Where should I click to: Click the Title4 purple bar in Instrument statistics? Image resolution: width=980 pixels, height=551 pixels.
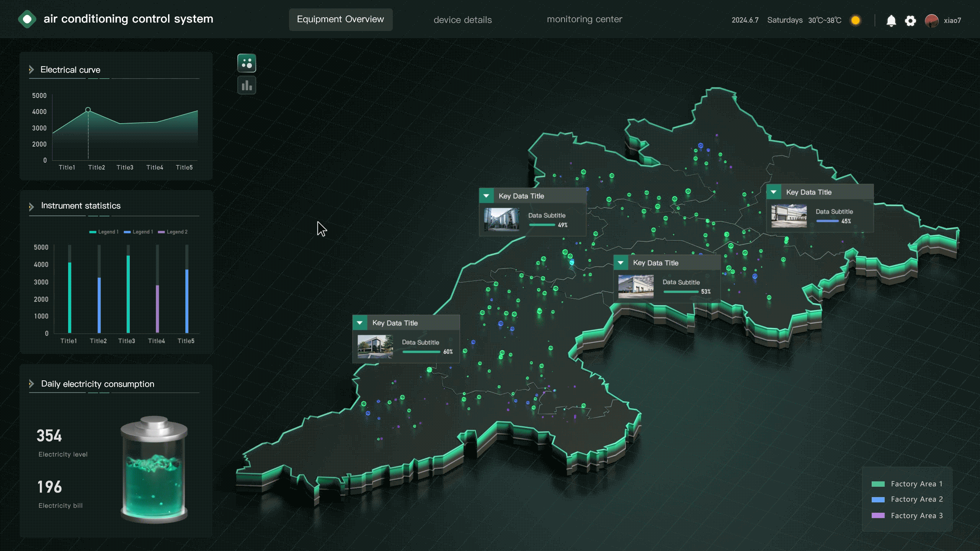tap(157, 309)
